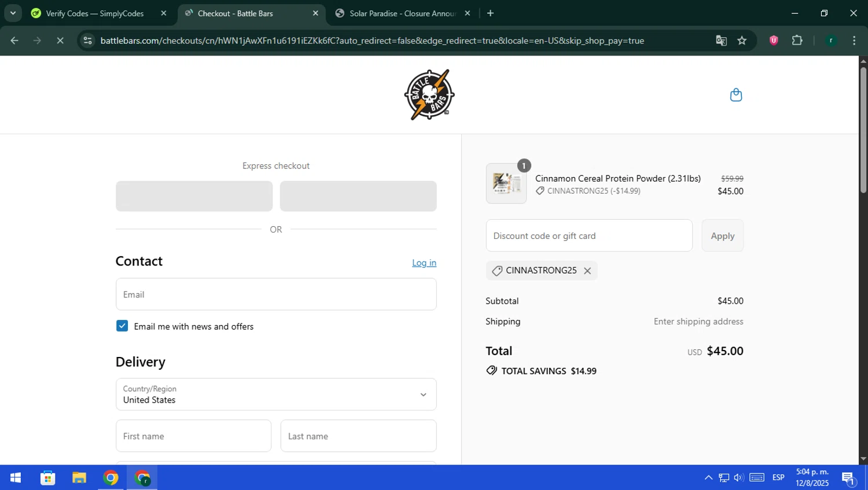Click the Apply discount button
The image size is (868, 490).
(x=722, y=235)
